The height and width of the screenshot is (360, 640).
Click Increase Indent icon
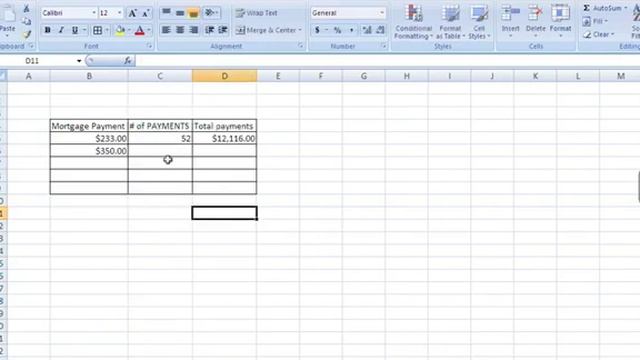223,30
